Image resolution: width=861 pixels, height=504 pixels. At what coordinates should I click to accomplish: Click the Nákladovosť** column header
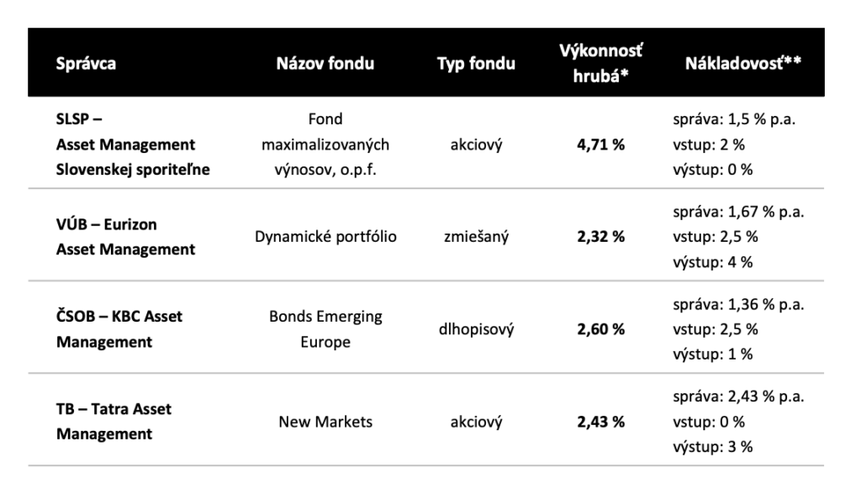(x=743, y=64)
